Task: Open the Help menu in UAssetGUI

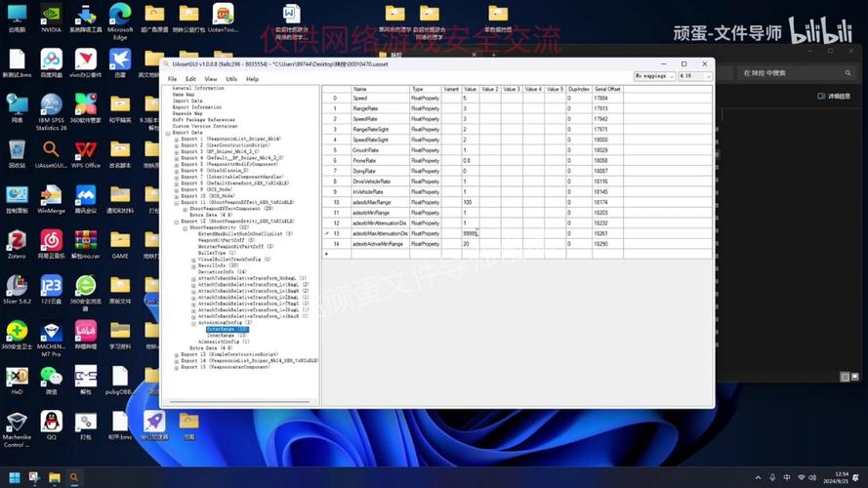Action: 253,79
